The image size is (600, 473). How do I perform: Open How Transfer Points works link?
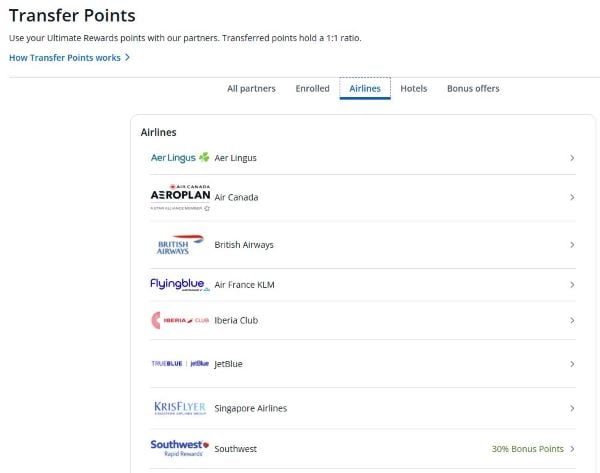click(x=69, y=58)
